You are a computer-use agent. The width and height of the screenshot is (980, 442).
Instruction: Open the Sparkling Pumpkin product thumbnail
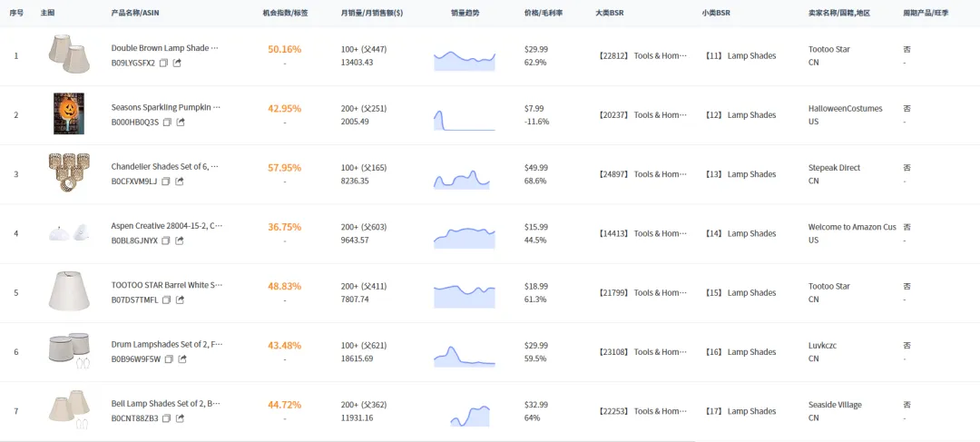[x=69, y=113]
